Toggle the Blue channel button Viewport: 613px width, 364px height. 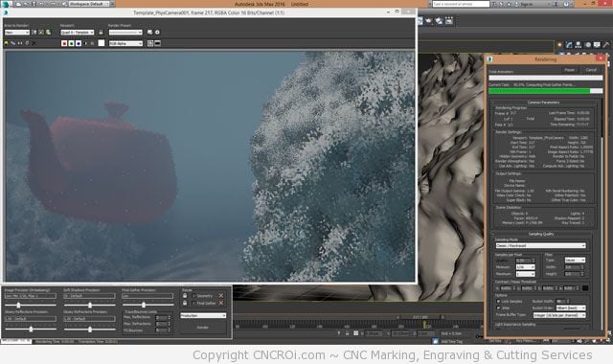pyautogui.click(x=79, y=43)
